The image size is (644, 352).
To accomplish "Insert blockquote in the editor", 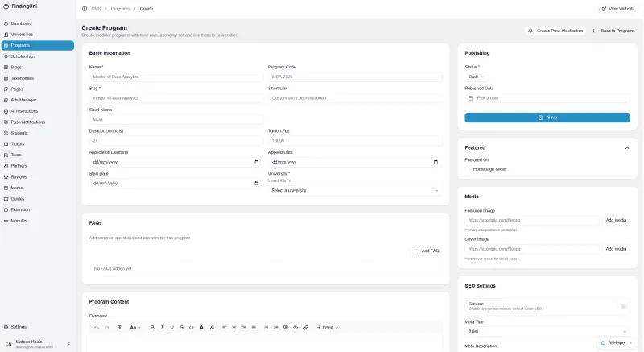I will pyautogui.click(x=286, y=327).
